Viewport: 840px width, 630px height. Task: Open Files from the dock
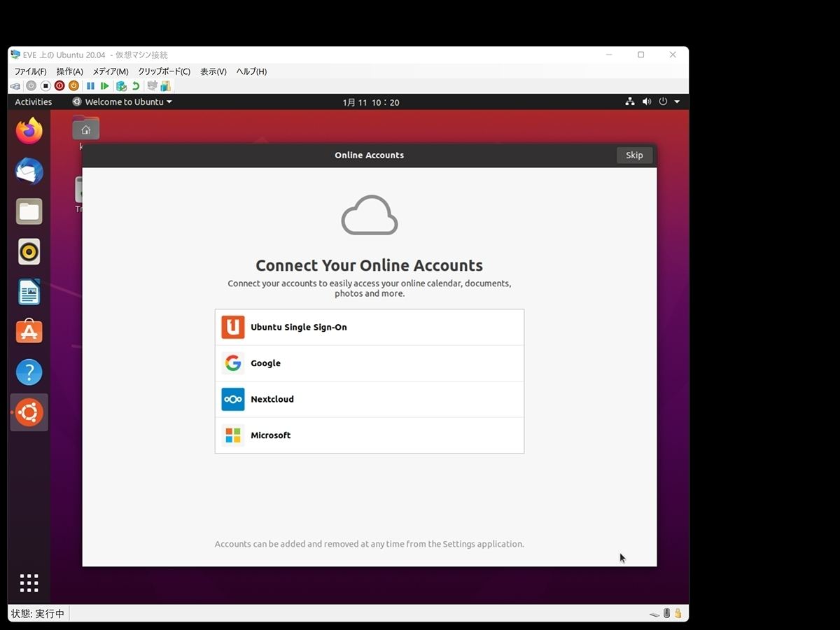pos(29,211)
